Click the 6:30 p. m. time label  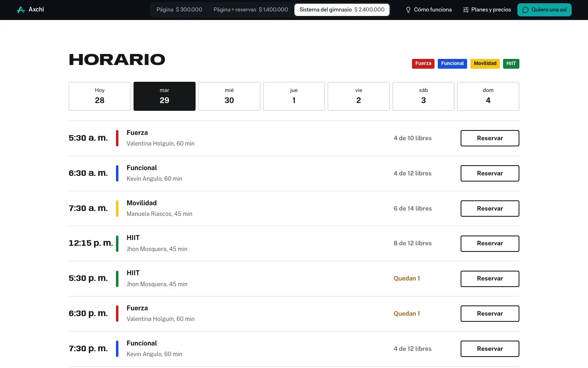click(88, 314)
